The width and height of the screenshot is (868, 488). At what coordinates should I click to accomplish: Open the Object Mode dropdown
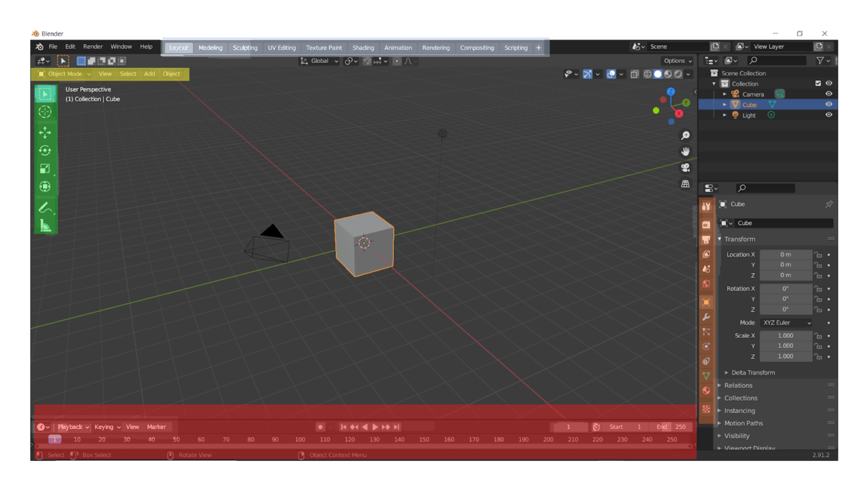tap(64, 73)
